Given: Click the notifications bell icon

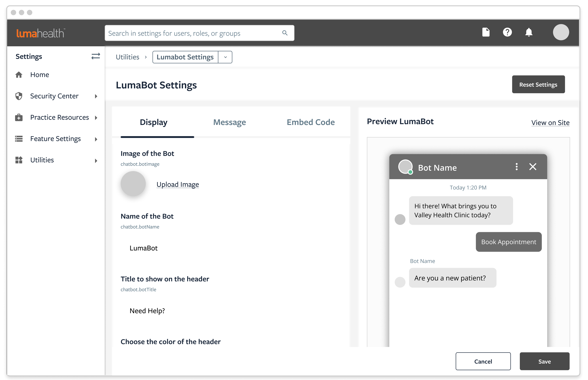Looking at the screenshot, I should [529, 32].
